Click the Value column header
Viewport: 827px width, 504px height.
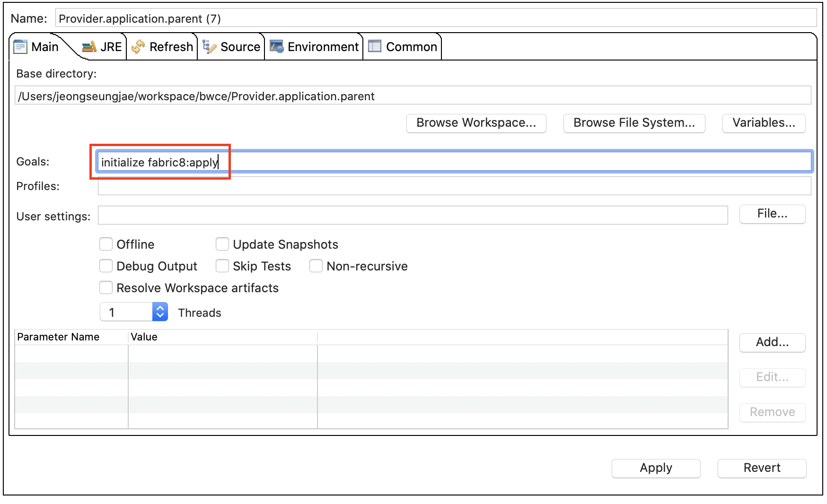(223, 337)
